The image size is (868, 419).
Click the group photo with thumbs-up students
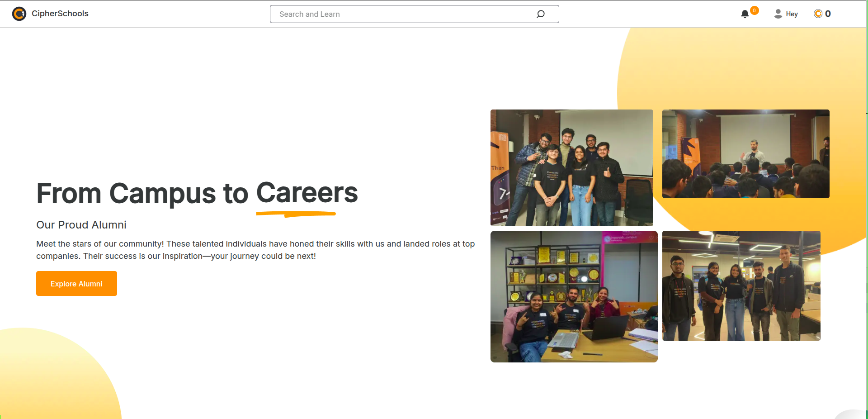point(571,167)
